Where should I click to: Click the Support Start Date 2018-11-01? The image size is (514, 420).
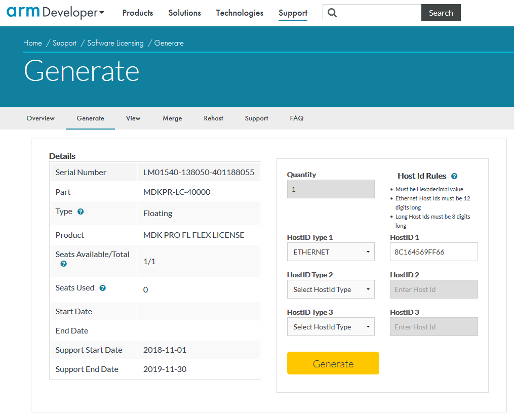coord(165,350)
